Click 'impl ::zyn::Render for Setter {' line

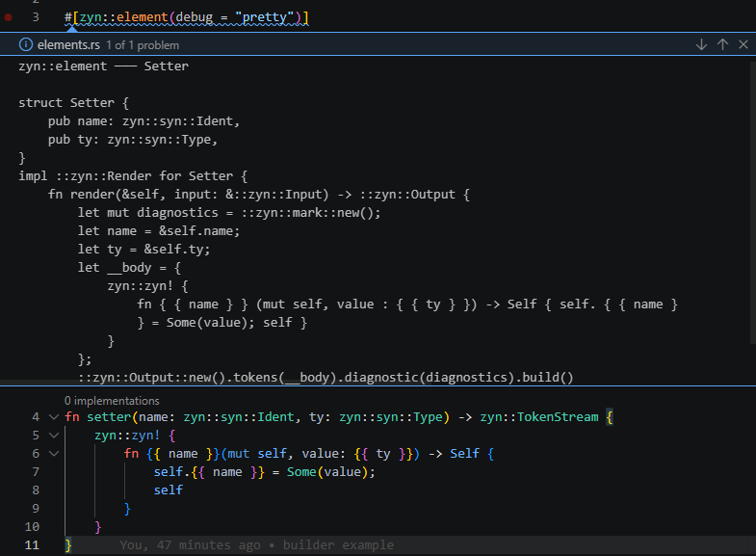tap(133, 176)
